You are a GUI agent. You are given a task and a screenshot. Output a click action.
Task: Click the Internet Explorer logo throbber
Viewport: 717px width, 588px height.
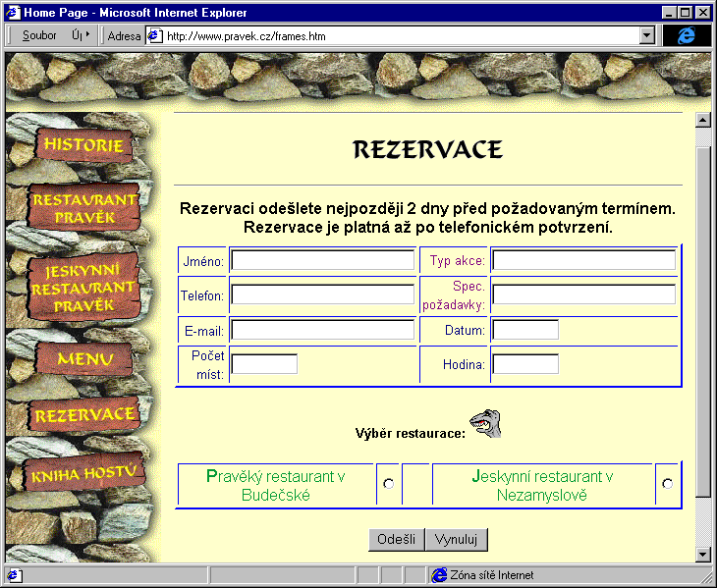tap(686, 35)
